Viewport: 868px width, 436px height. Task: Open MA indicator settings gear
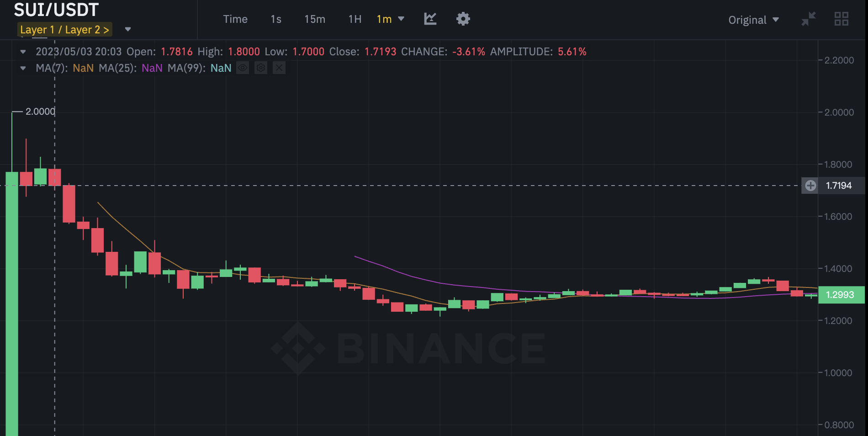[x=261, y=68]
